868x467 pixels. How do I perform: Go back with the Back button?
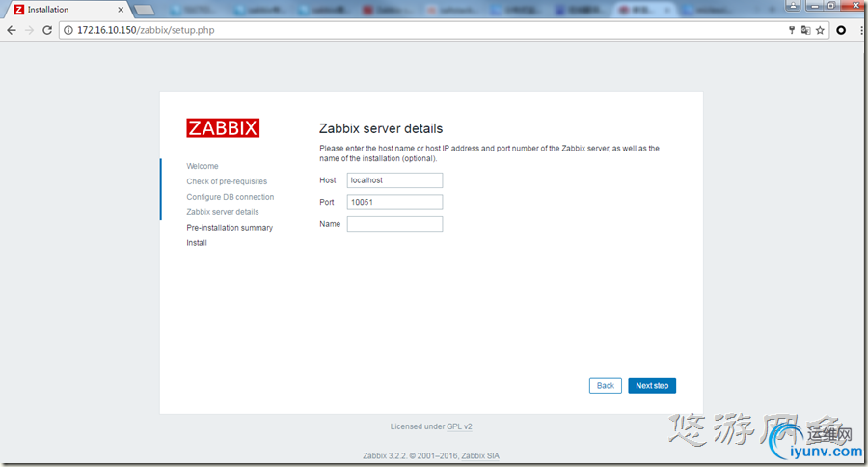pos(605,386)
